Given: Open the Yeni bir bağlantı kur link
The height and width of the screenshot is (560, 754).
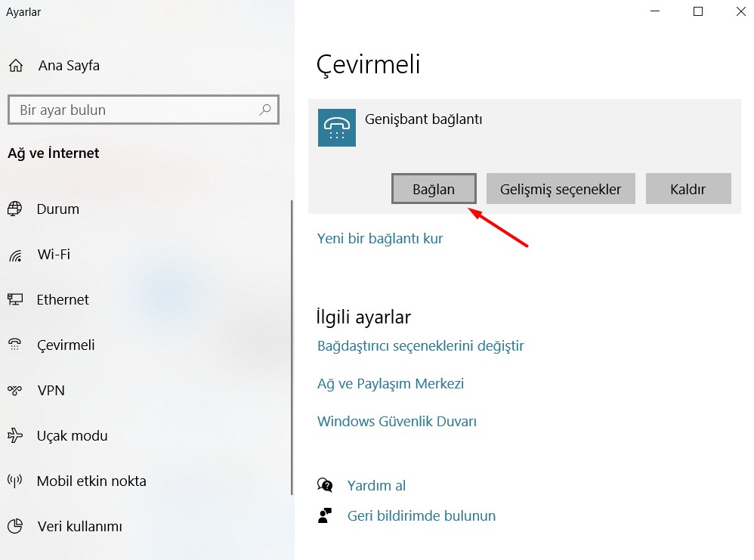Looking at the screenshot, I should [380, 239].
